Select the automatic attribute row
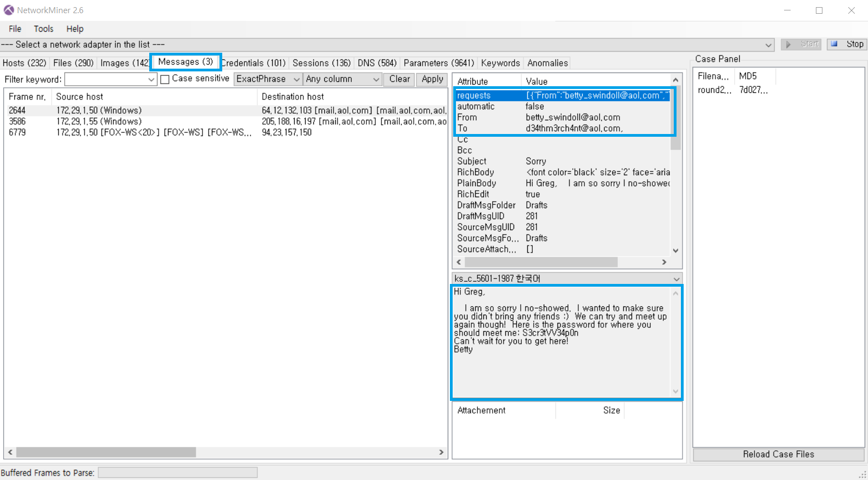This screenshot has height=480, width=868. [562, 107]
